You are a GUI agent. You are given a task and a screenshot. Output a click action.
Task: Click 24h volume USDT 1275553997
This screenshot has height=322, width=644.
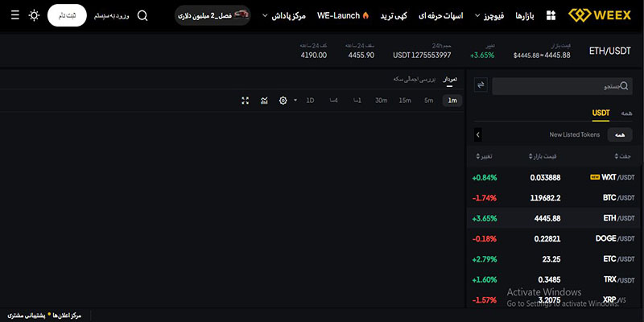(422, 55)
